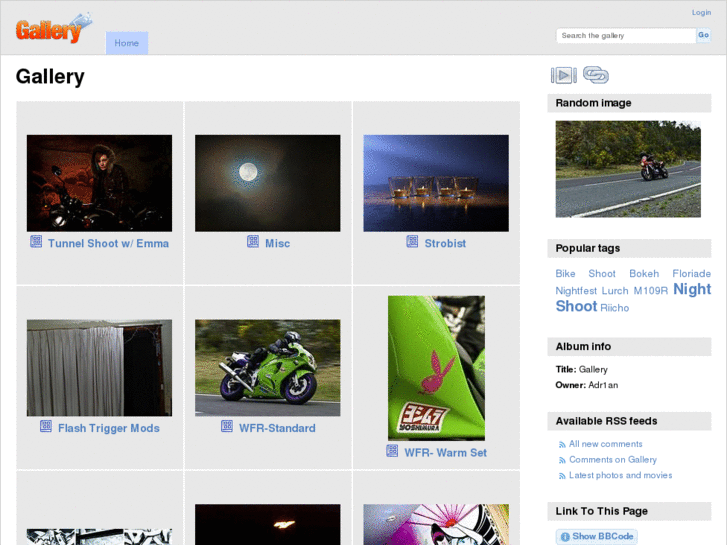Click the info icon on Show BBCode
Image resolution: width=727 pixels, height=545 pixels.
(x=565, y=537)
